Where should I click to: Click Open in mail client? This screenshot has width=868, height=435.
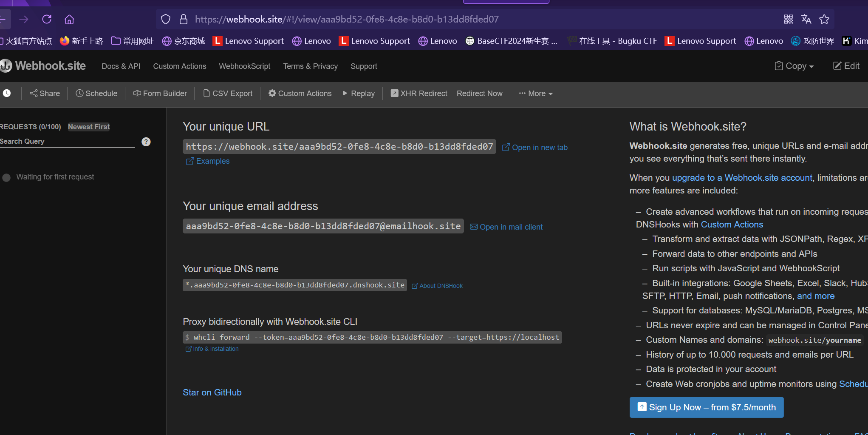coord(506,227)
